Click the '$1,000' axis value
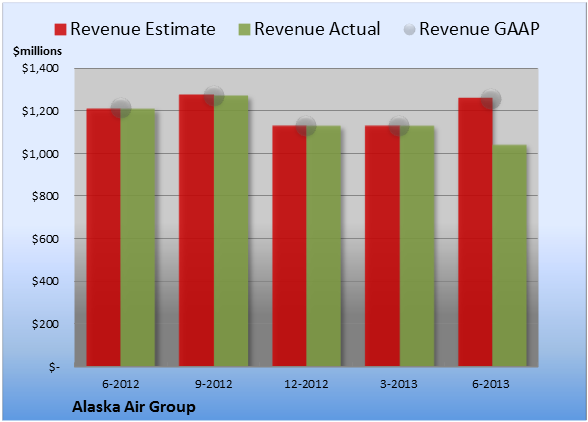 (40, 154)
